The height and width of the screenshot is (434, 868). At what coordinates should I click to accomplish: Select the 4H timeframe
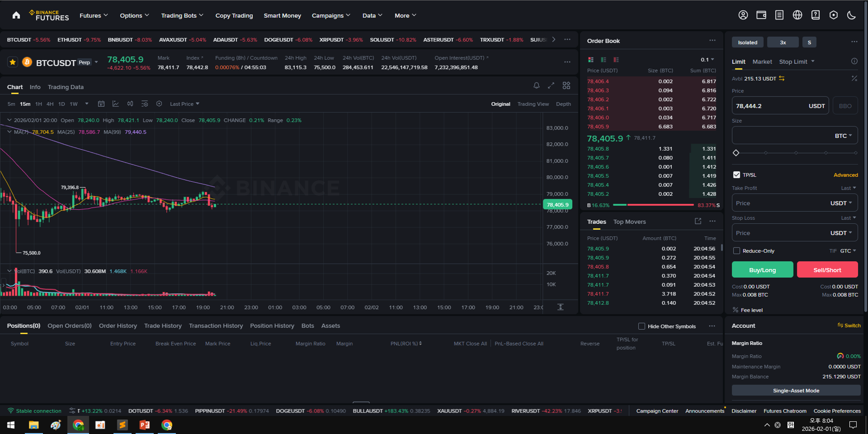[50, 104]
